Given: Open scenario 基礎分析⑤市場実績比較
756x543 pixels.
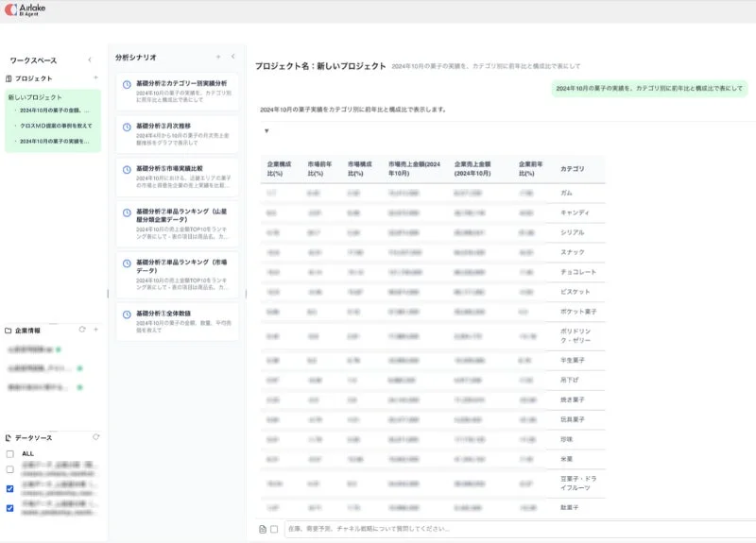Looking at the screenshot, I should click(178, 178).
